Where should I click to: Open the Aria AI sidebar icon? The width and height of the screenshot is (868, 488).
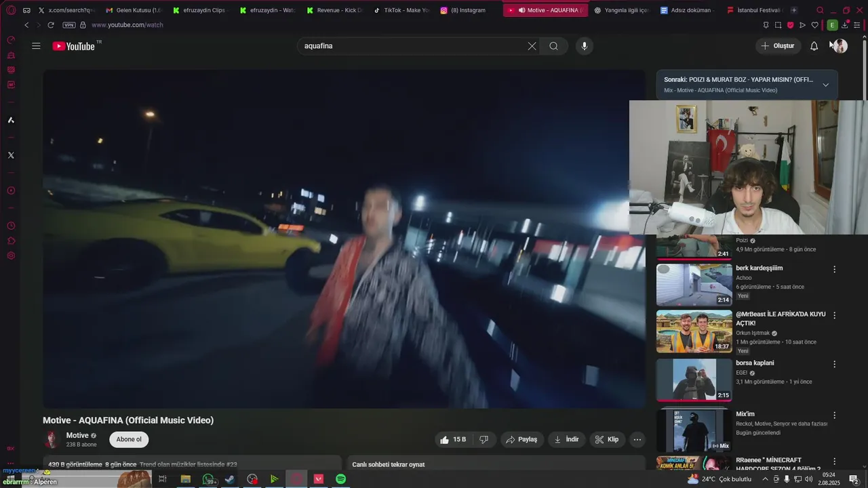tap(11, 120)
